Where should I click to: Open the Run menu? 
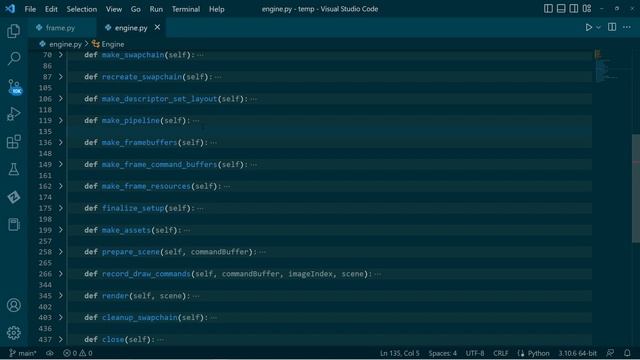(156, 9)
